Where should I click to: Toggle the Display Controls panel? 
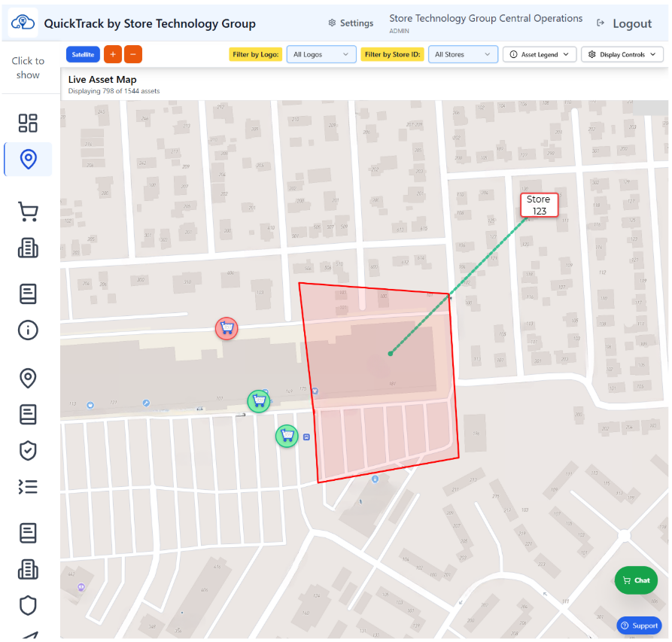pos(622,53)
